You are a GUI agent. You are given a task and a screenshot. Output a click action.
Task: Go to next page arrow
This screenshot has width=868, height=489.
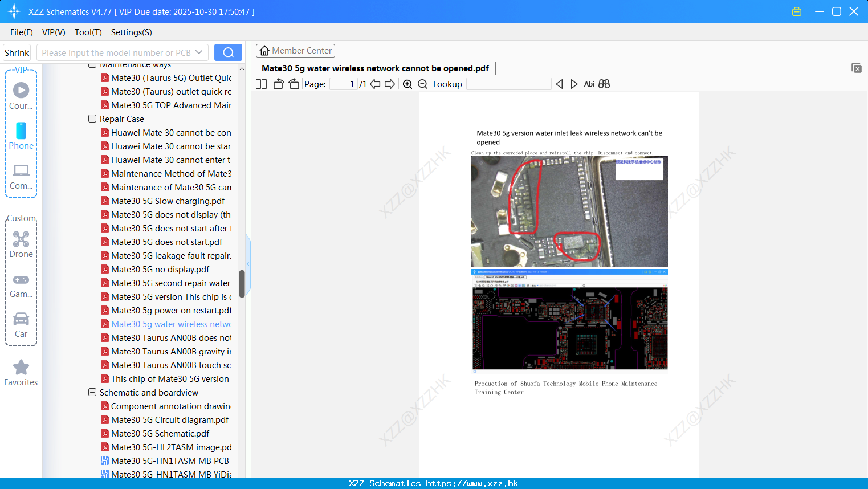pyautogui.click(x=390, y=84)
